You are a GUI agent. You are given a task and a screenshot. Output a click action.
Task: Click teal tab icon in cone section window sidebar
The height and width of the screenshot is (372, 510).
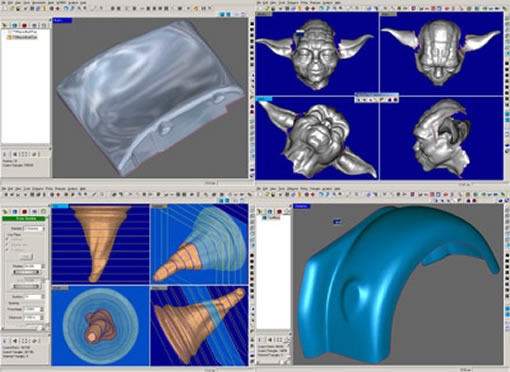tap(44, 211)
